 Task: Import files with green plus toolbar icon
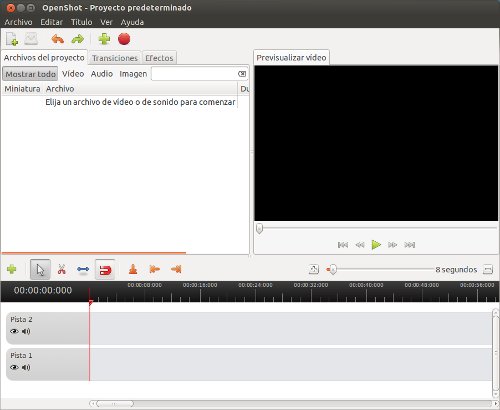tap(104, 39)
